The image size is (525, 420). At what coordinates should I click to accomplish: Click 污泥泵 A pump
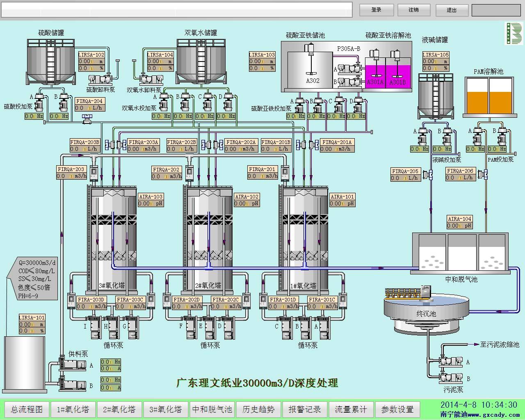(451, 361)
